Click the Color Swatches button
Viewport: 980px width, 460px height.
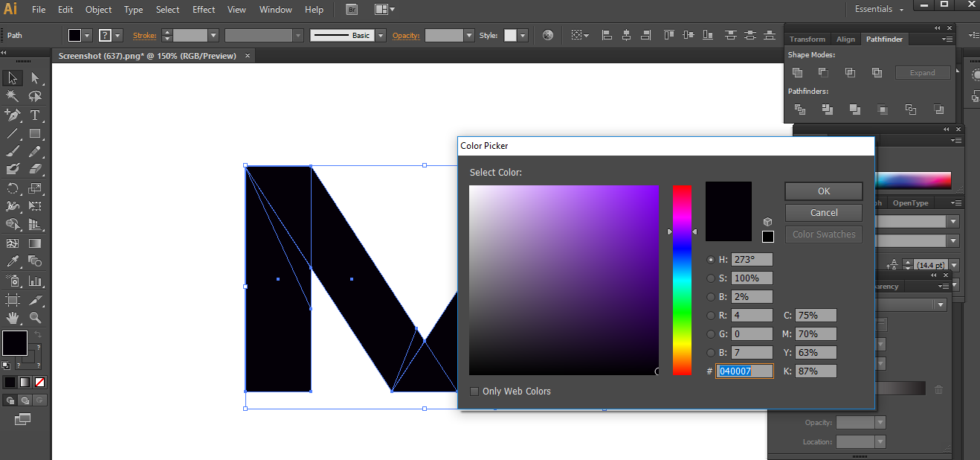[x=823, y=234]
